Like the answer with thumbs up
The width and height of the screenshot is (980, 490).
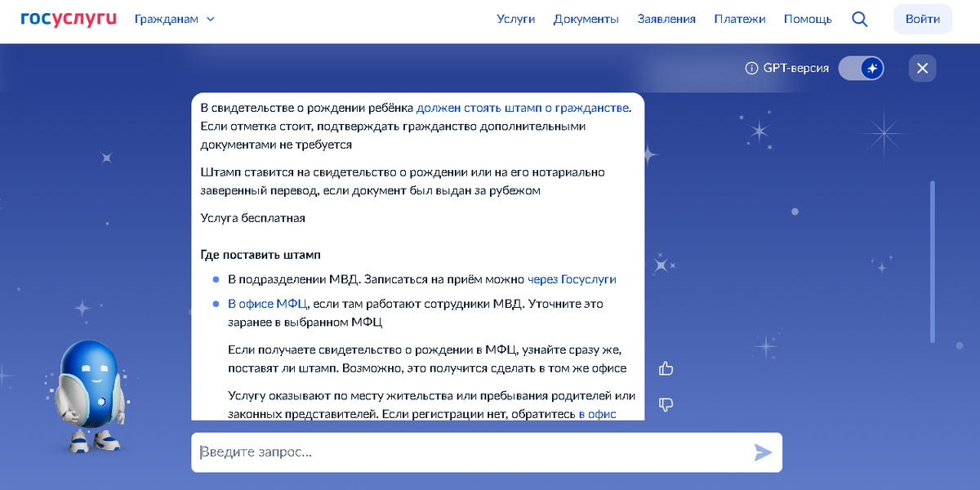point(666,368)
